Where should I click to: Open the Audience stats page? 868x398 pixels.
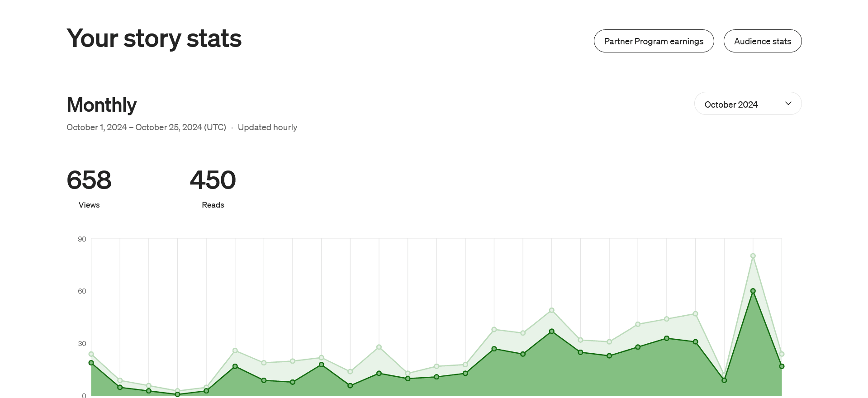(763, 41)
